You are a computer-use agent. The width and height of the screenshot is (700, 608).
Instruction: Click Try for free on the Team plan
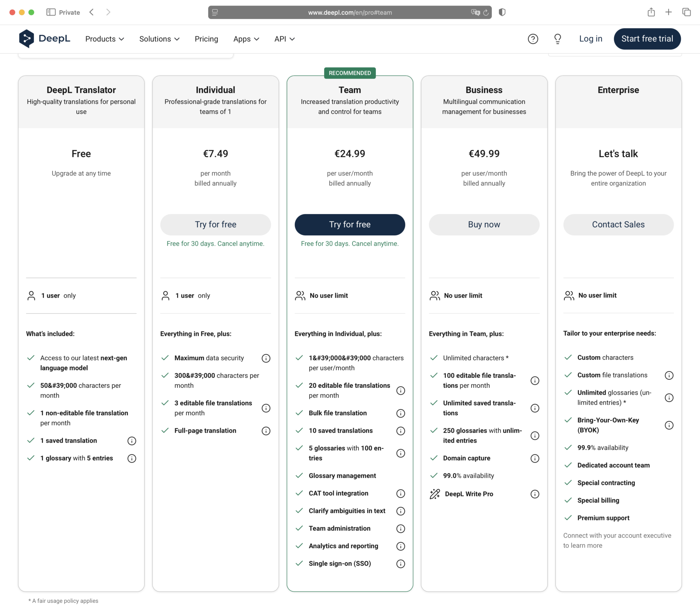[350, 224]
